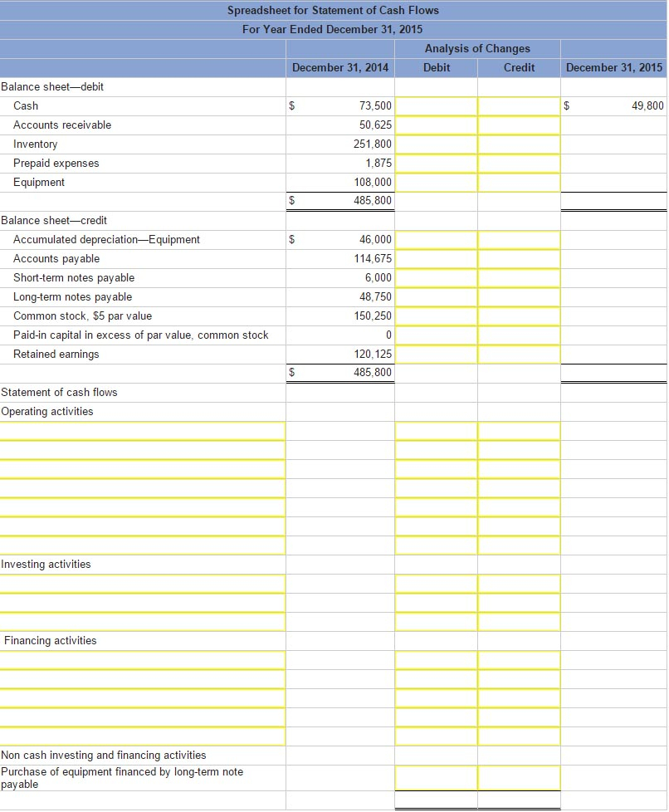Image resolution: width=669 pixels, height=812 pixels.
Task: Click Purchase of equipment noncash Debit cell
Action: [x=436, y=778]
